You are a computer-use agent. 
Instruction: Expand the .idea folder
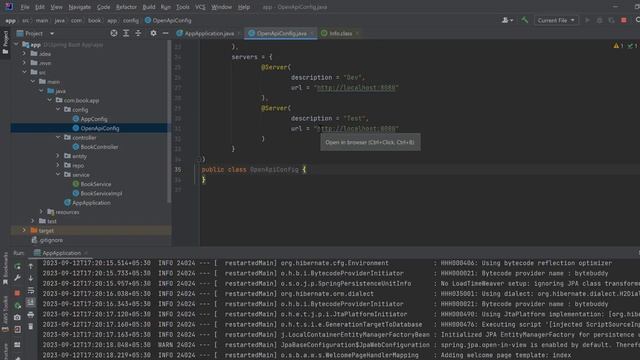pos(24,54)
